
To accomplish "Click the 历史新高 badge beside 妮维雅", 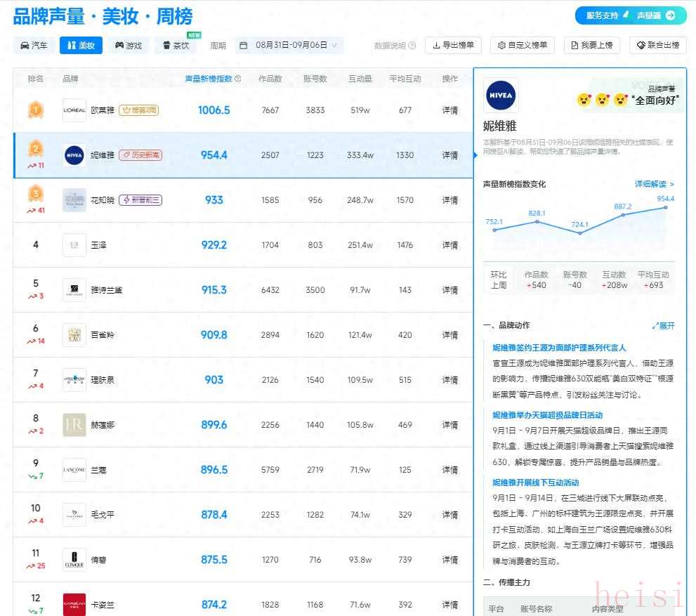I will coord(140,155).
